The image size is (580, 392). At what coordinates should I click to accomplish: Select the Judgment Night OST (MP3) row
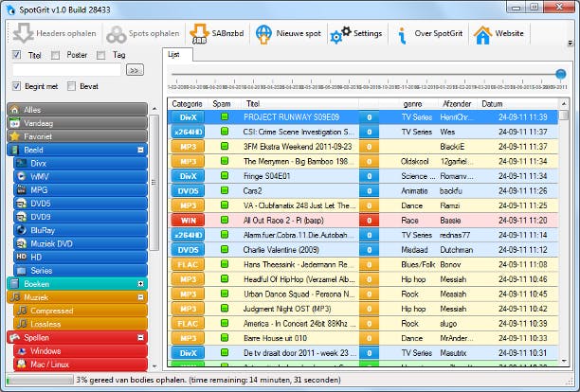(363, 309)
